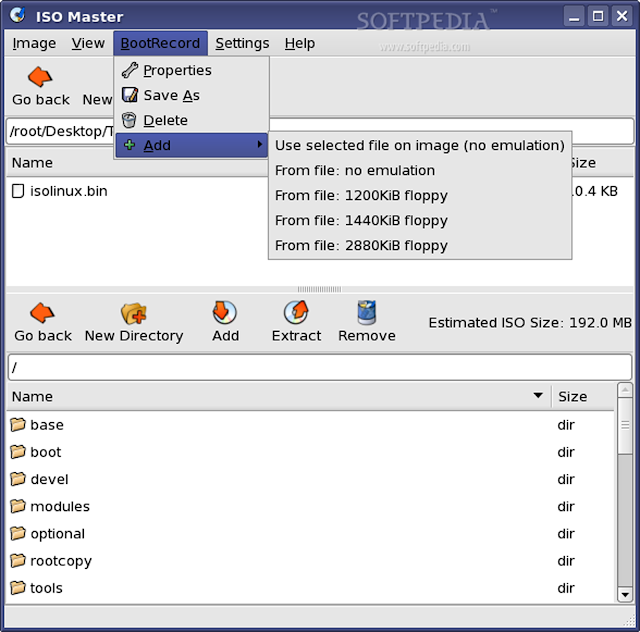Click the tools folder icon

pos(18,588)
